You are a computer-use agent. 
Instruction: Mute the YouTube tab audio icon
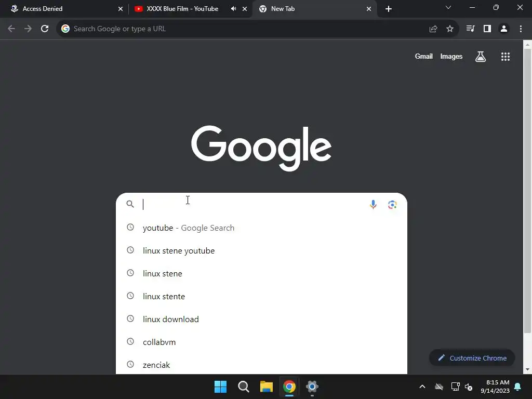[x=233, y=9]
